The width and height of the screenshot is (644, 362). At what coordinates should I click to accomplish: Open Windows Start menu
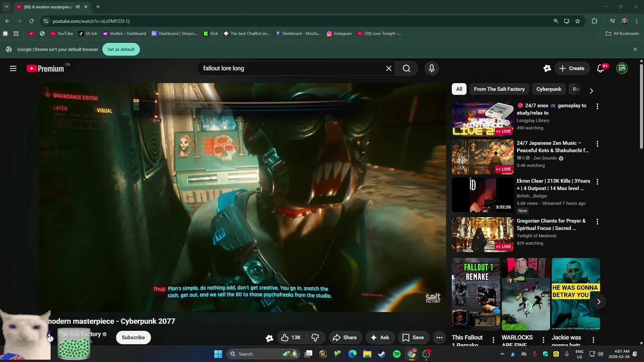(x=218, y=354)
